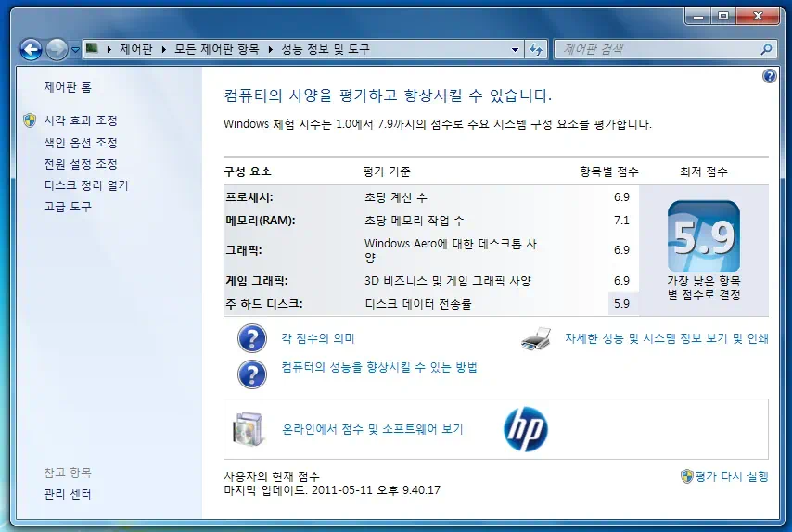Click the 5.9 base score badge

(704, 236)
